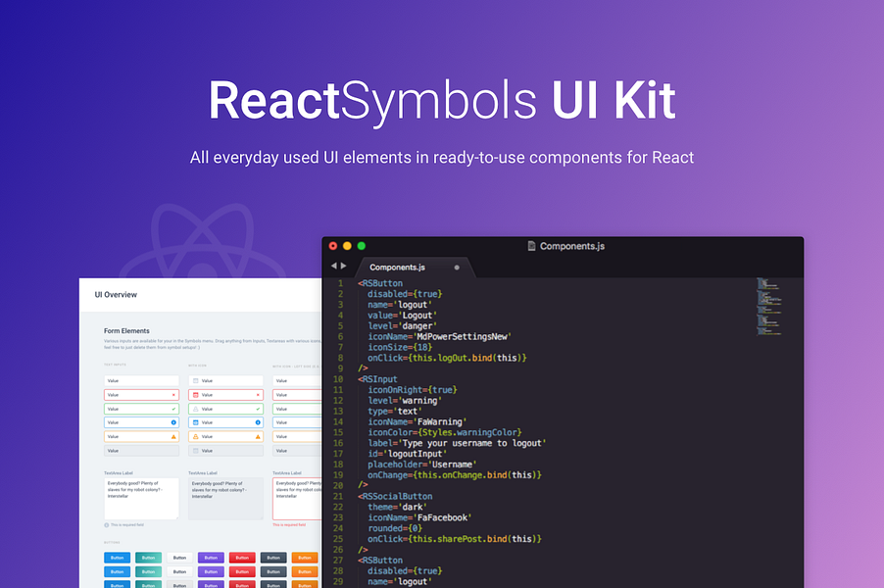Click the white Button in the first button row
884x588 pixels.
click(180, 558)
